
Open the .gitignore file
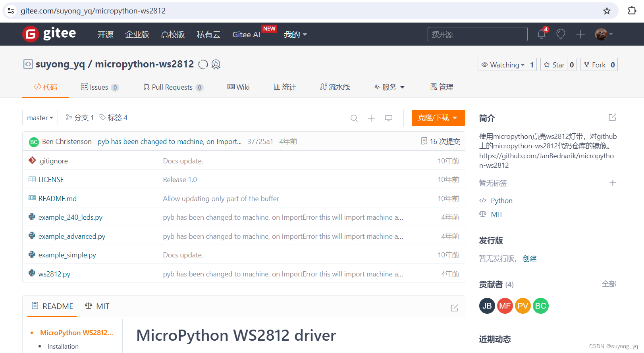(53, 161)
